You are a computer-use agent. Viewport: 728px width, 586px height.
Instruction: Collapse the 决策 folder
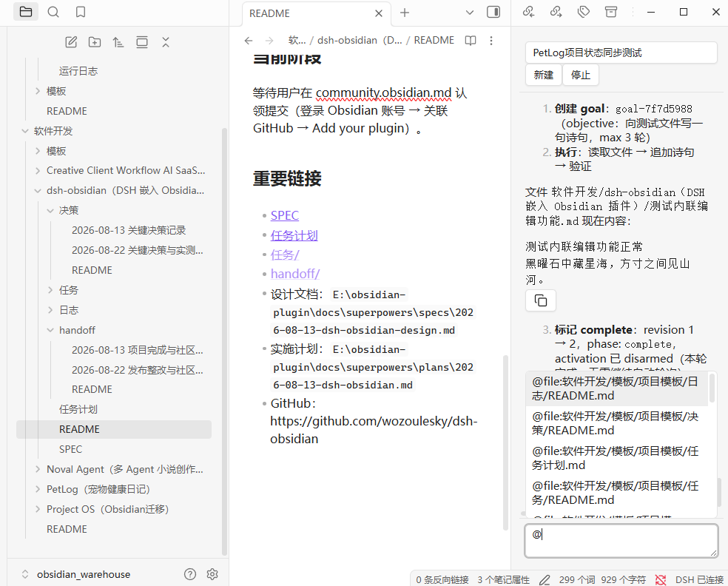(x=50, y=210)
